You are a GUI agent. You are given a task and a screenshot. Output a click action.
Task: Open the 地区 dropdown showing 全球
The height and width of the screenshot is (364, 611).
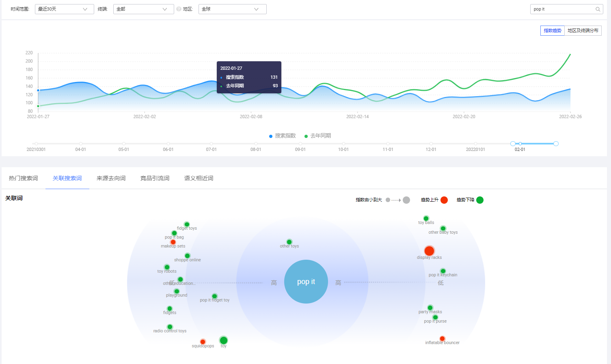click(x=232, y=9)
